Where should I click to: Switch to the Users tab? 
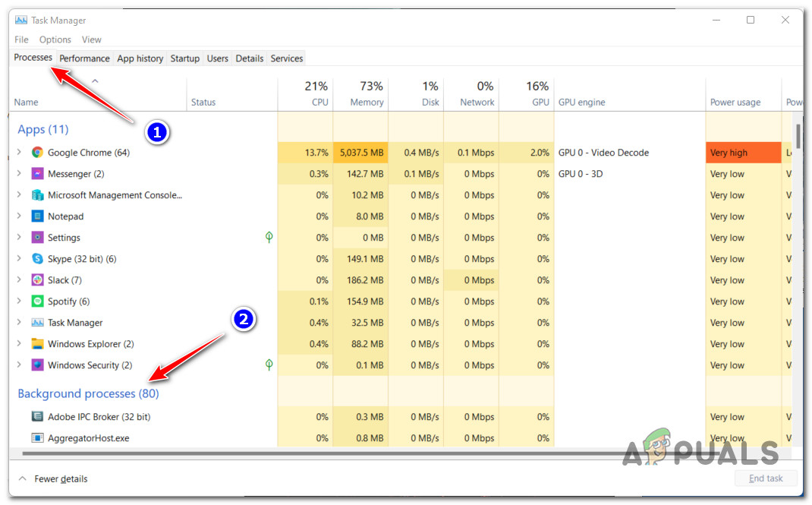click(x=218, y=58)
